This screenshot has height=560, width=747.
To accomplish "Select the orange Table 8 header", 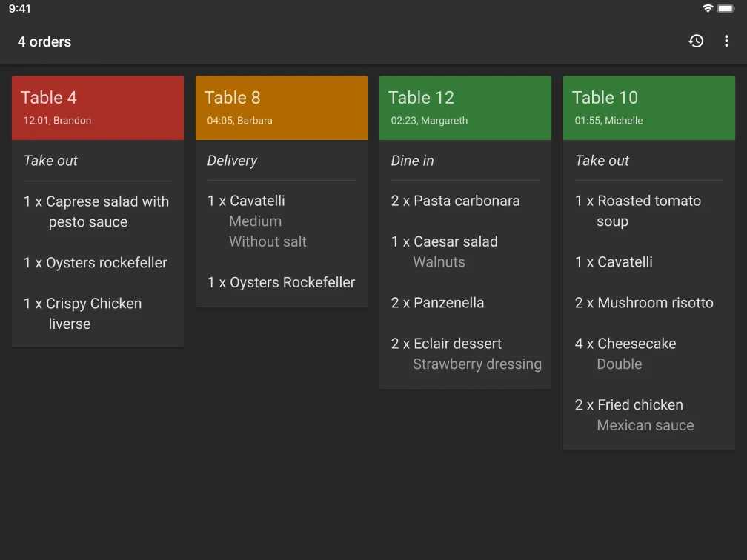I will click(x=282, y=107).
